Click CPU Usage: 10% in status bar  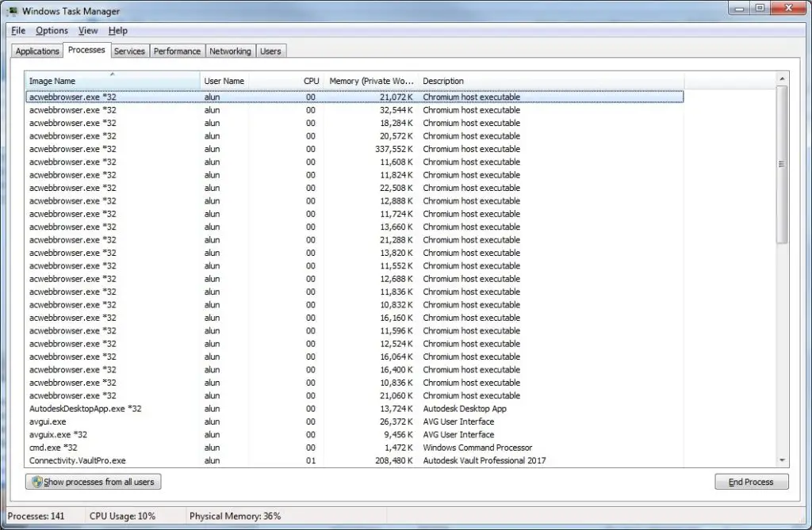[x=122, y=516]
